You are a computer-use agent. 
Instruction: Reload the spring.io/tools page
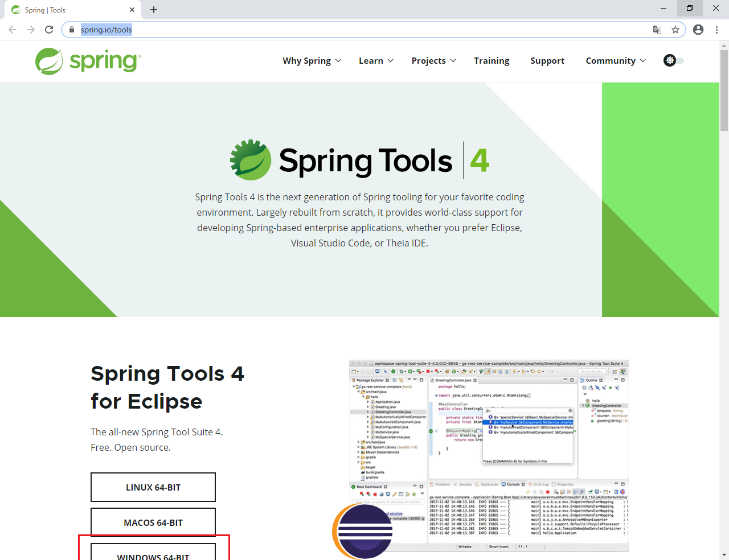point(49,30)
